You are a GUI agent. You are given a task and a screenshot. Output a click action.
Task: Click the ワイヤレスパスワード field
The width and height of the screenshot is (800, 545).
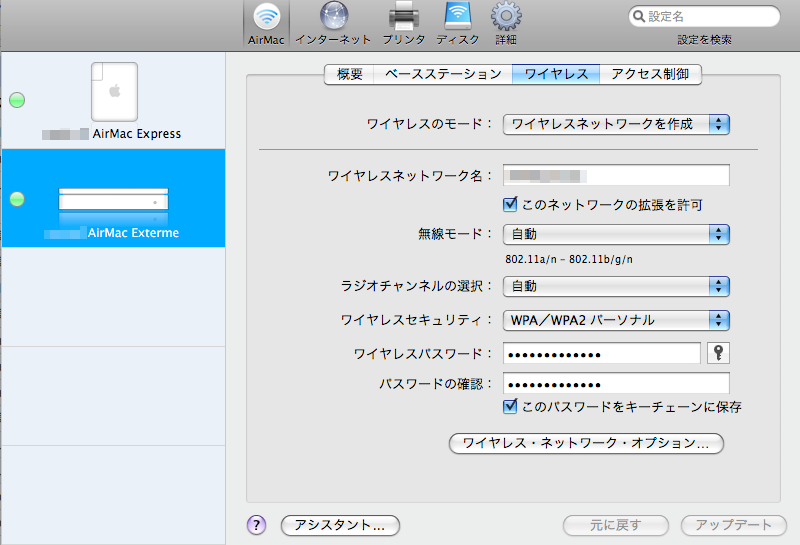pyautogui.click(x=602, y=353)
